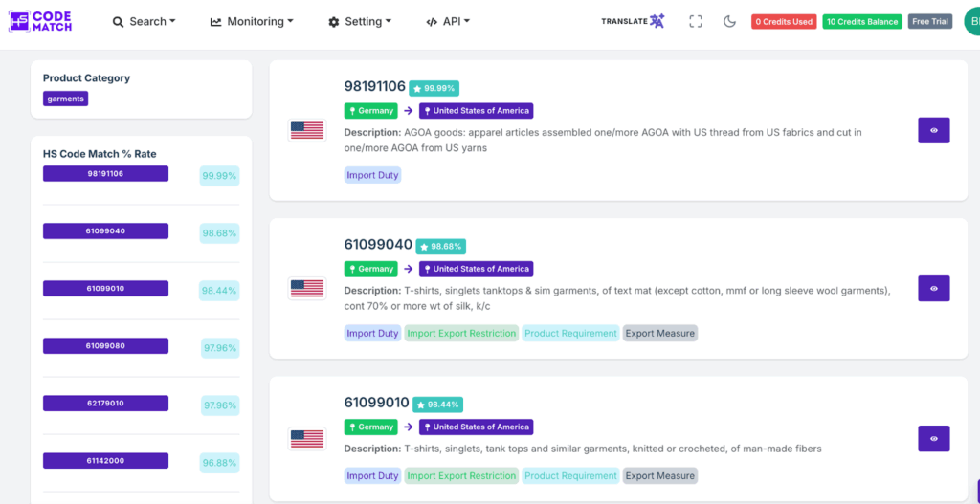Image resolution: width=980 pixels, height=504 pixels.
Task: Click the garments product category tag
Action: (x=65, y=99)
